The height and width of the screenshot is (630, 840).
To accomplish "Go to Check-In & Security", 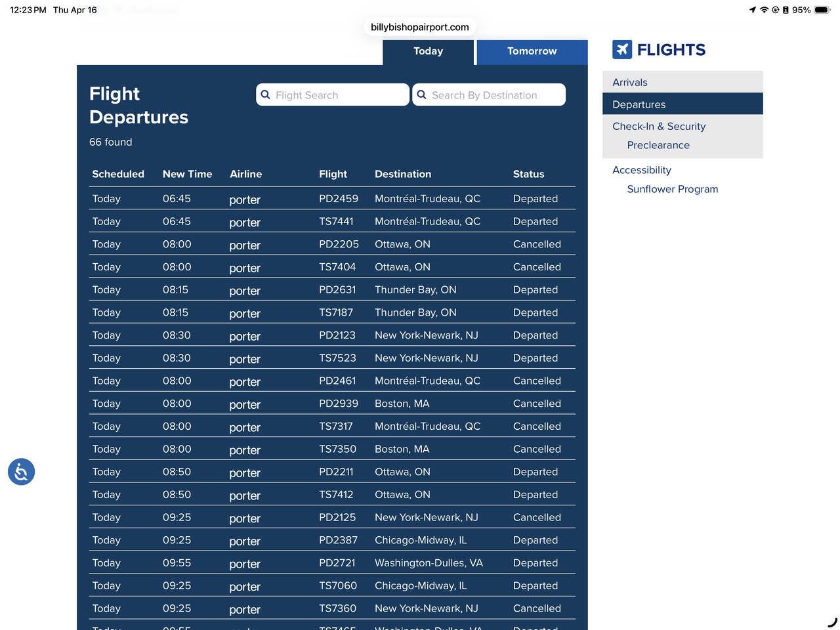I will click(x=659, y=126).
